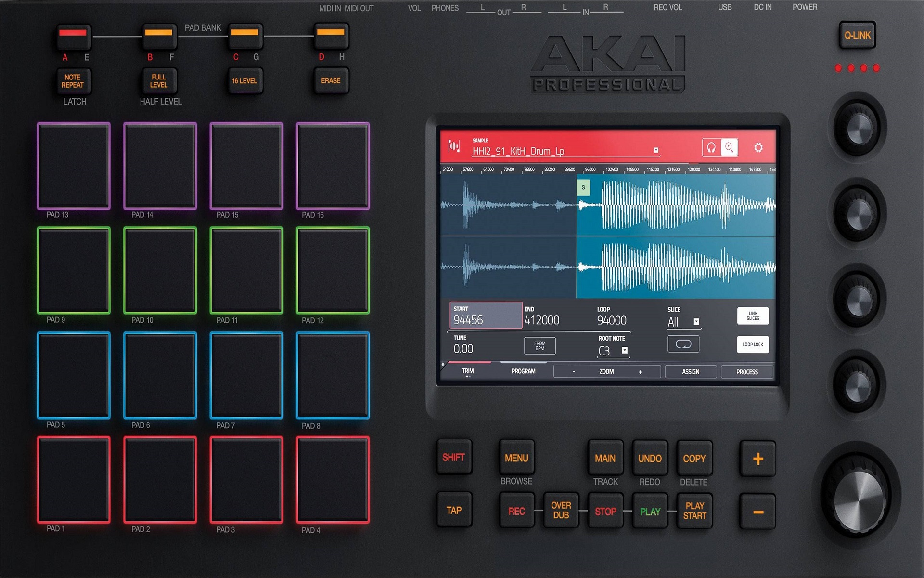This screenshot has width=924, height=578.
Task: Toggle the loop mode icon button
Action: point(683,344)
